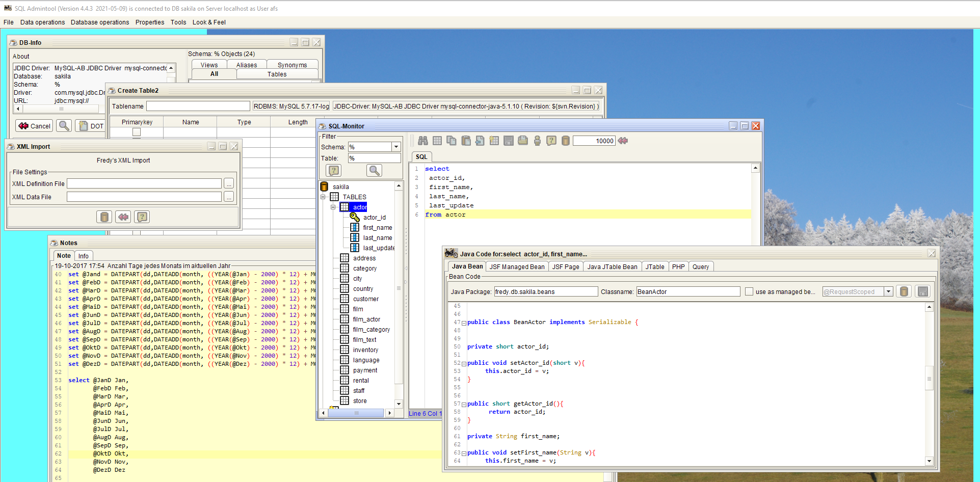This screenshot has height=482, width=980.
Task: Browse for XML Definition File
Action: [229, 183]
